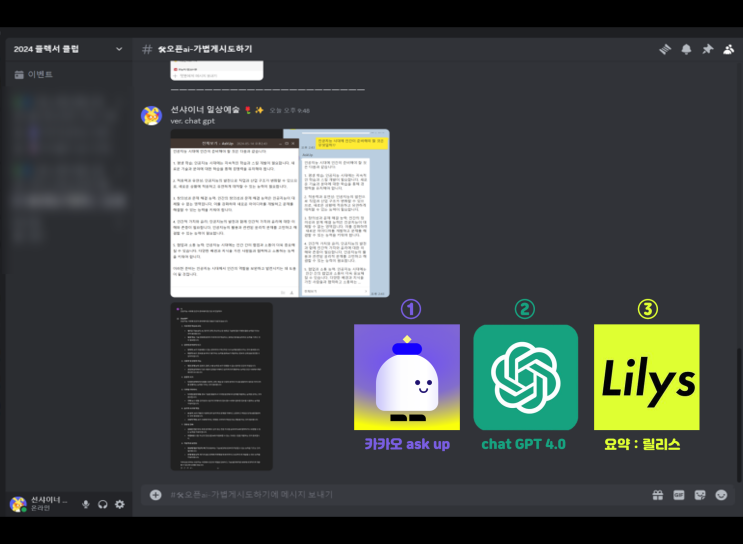
Task: Open the emoji picker
Action: click(721, 495)
